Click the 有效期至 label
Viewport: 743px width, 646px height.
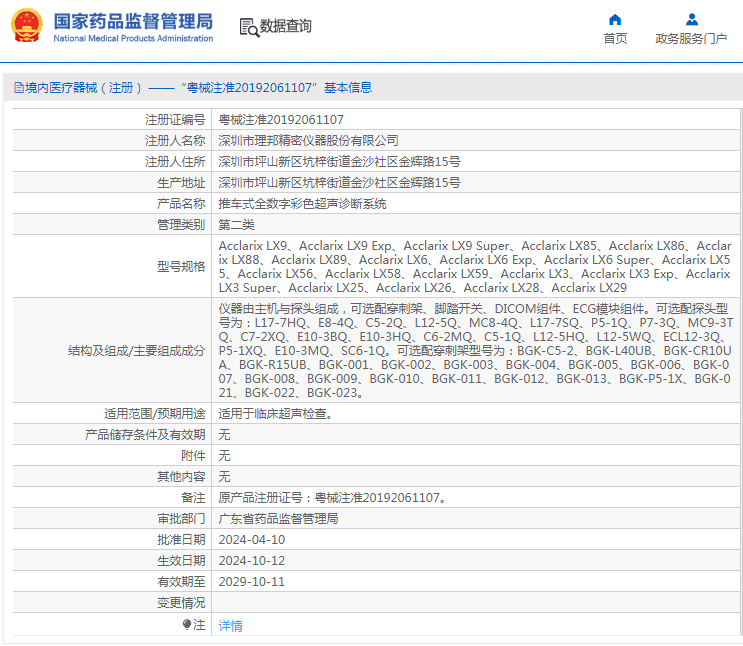(x=181, y=582)
